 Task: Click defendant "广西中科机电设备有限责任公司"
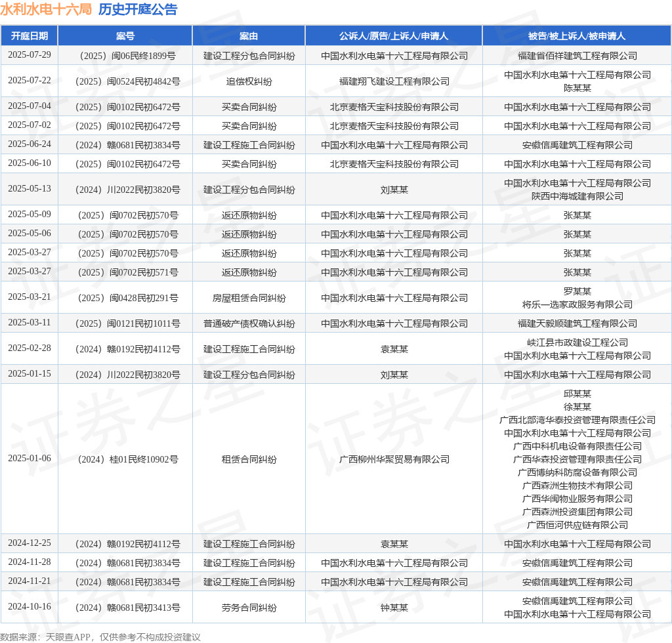tap(577, 446)
